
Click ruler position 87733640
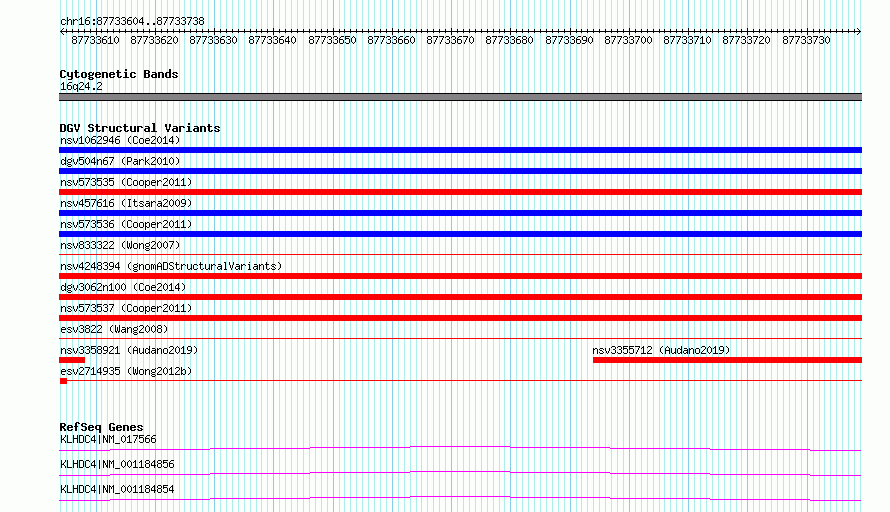coord(272,40)
